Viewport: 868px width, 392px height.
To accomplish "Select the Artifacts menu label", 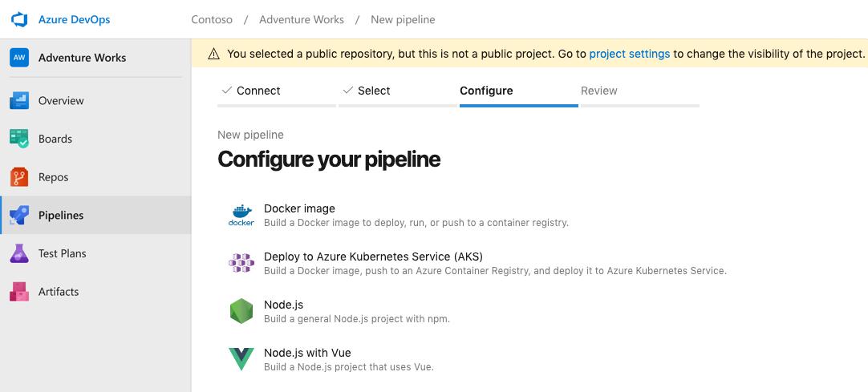I will [x=58, y=291].
